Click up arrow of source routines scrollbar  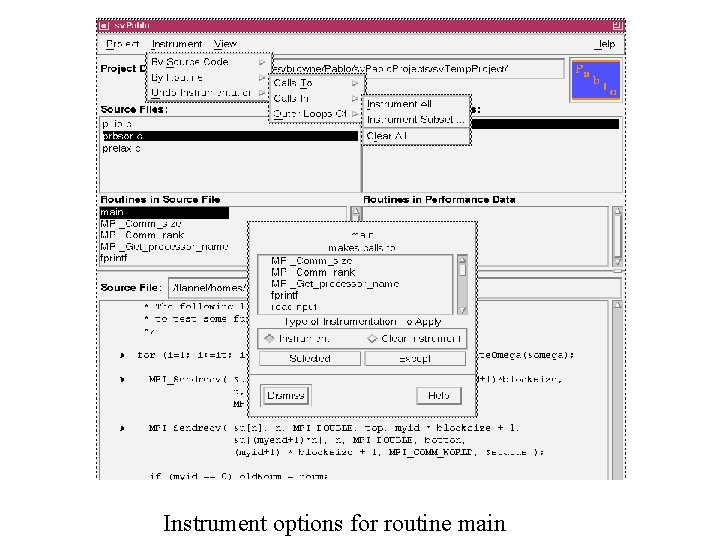(356, 213)
